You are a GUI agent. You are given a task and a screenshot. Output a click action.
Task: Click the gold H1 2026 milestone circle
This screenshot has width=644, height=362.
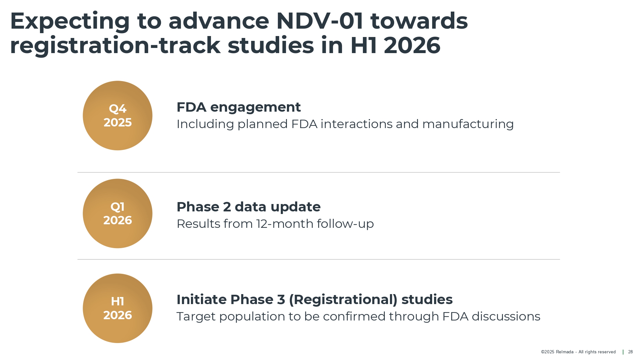click(118, 308)
